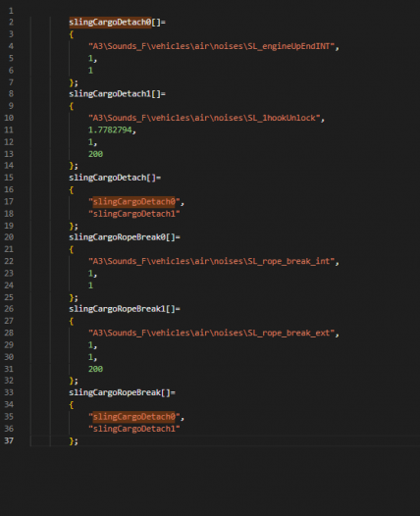The image size is (420, 516).
Task: Click "slingCargoDetach1" string on line 18
Action: point(134,214)
